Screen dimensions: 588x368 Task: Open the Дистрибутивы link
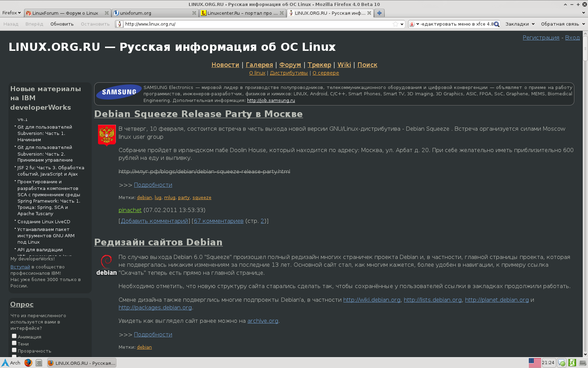point(289,73)
